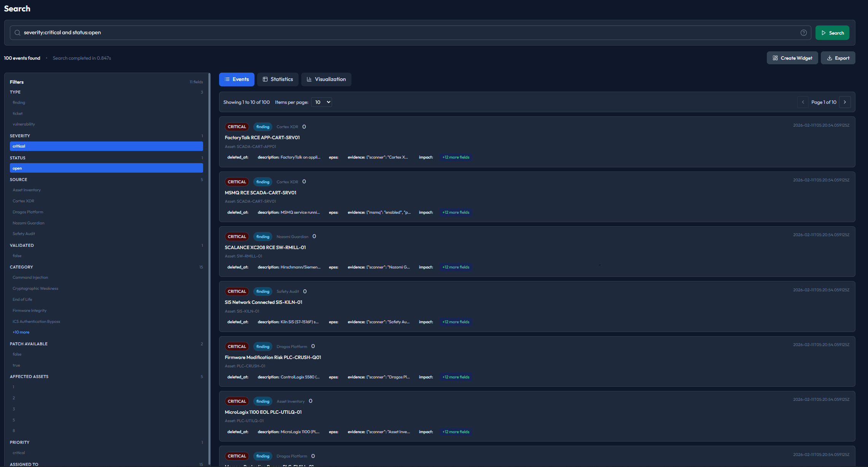Deselect the critical severity filter
Image resolution: width=868 pixels, height=467 pixels.
[106, 146]
